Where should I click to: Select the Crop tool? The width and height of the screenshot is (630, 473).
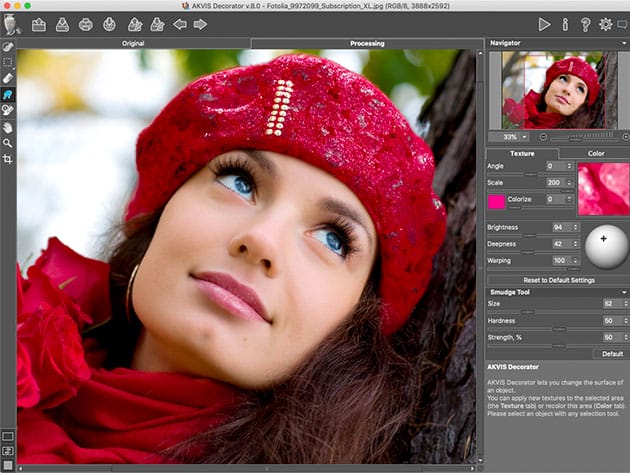click(x=8, y=159)
